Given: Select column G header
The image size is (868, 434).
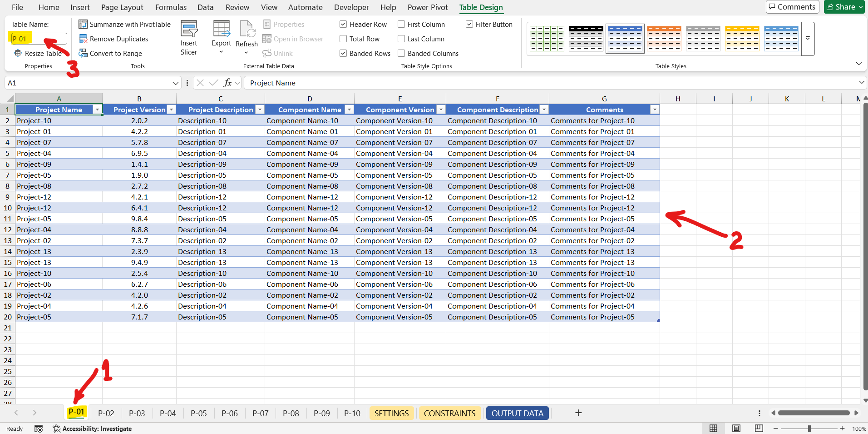Looking at the screenshot, I should pos(604,99).
